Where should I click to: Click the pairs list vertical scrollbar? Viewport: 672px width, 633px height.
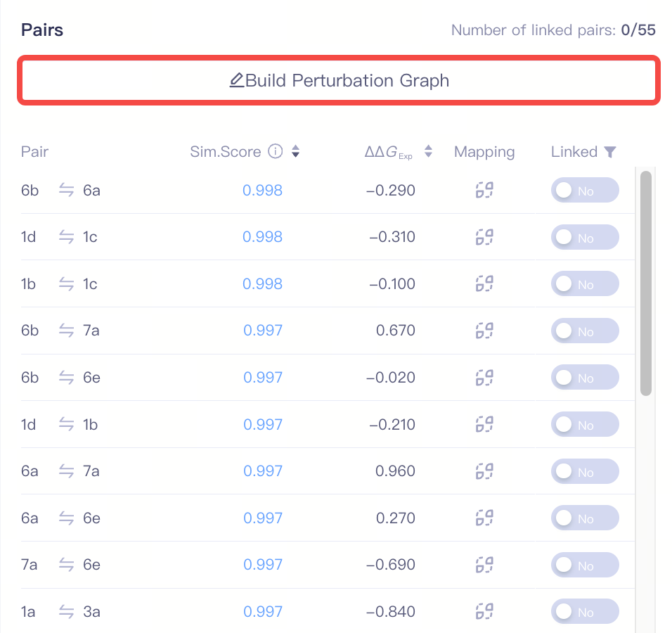tap(646, 283)
